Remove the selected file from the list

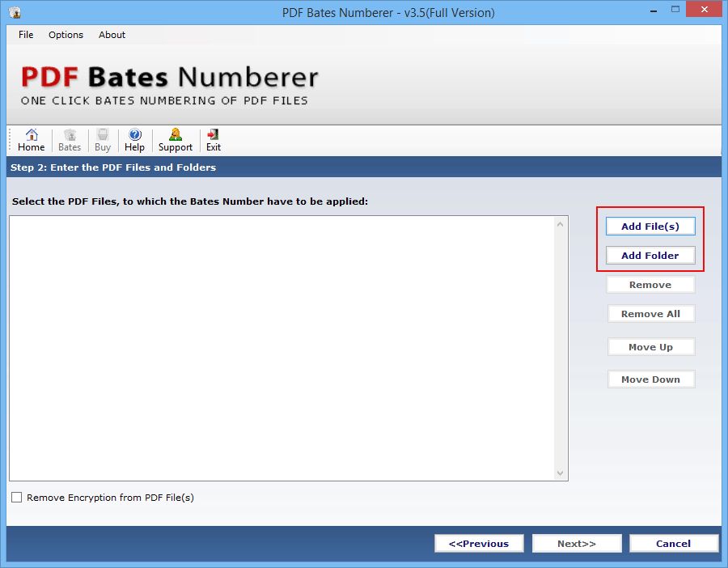(650, 284)
